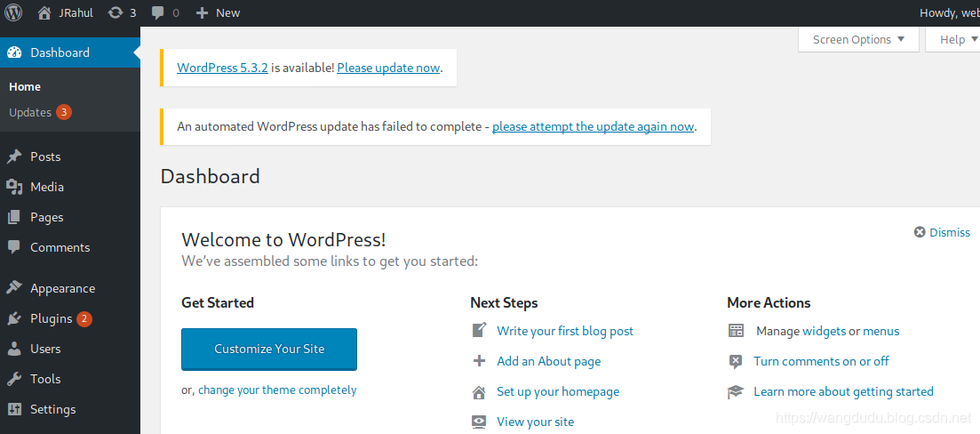Click Set up your homepage link

coord(558,391)
